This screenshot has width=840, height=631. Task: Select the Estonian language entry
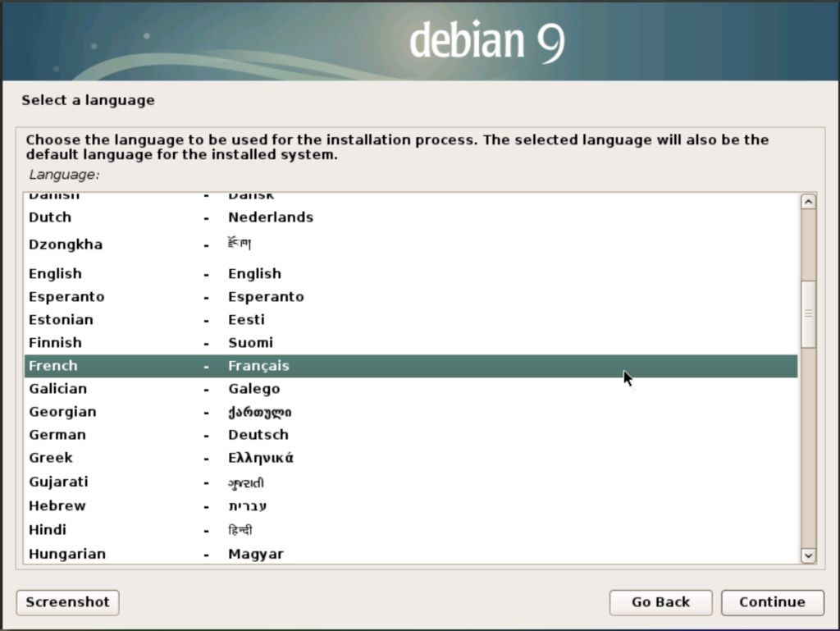(61, 320)
